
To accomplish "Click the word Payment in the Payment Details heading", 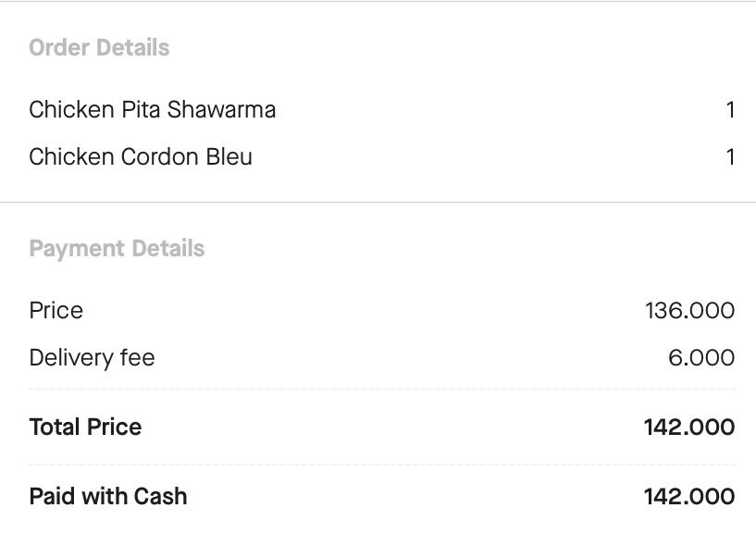I will coord(77,249).
